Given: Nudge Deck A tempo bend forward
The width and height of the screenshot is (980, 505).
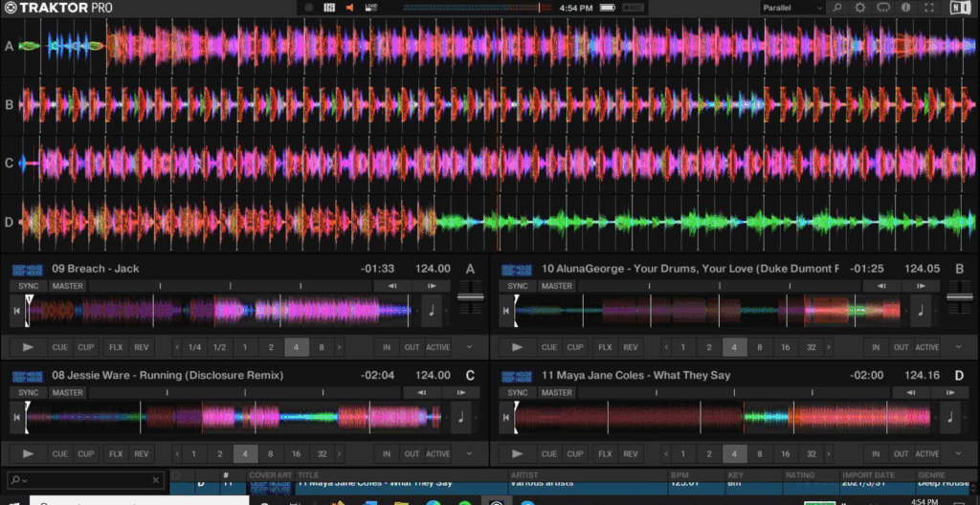Looking at the screenshot, I should 433,286.
